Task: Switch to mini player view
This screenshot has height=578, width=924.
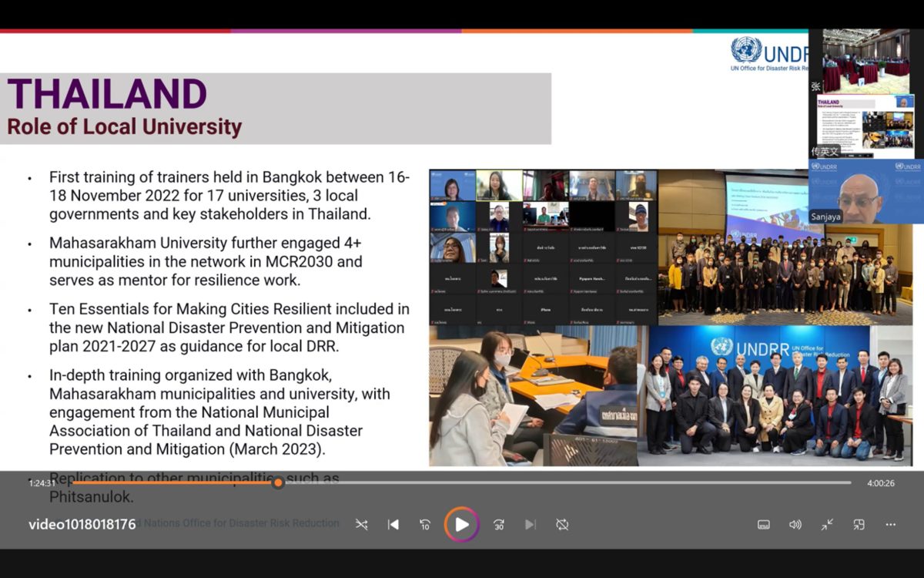Action: (859, 525)
